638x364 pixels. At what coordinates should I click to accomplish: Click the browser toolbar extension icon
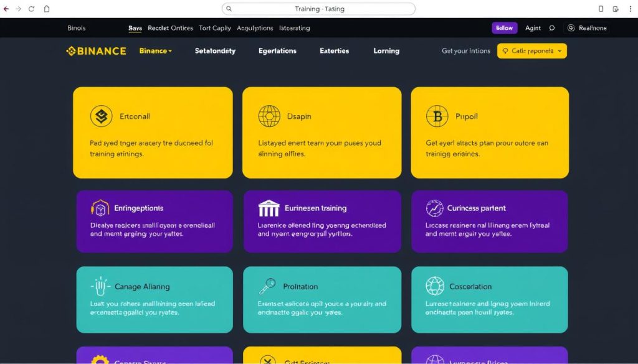click(x=616, y=9)
